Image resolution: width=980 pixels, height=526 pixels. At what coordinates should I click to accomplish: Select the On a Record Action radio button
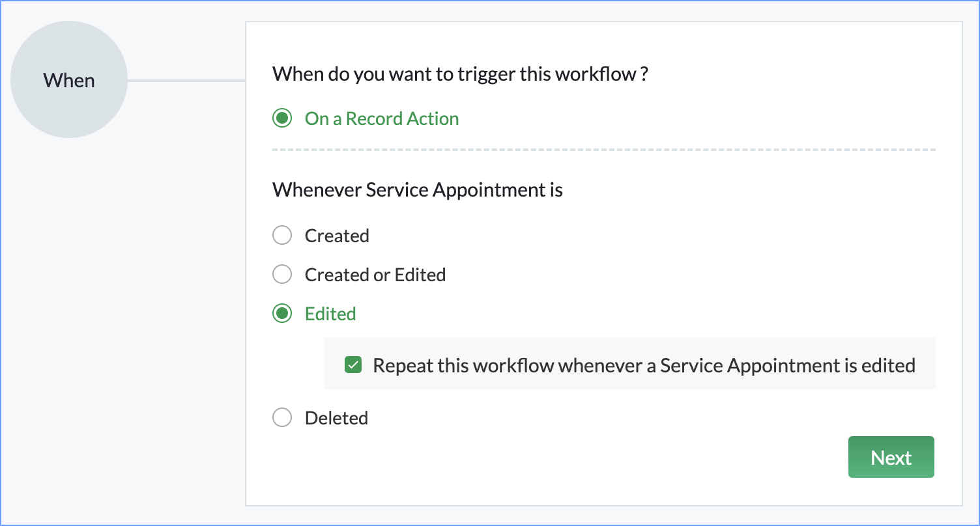coord(281,118)
